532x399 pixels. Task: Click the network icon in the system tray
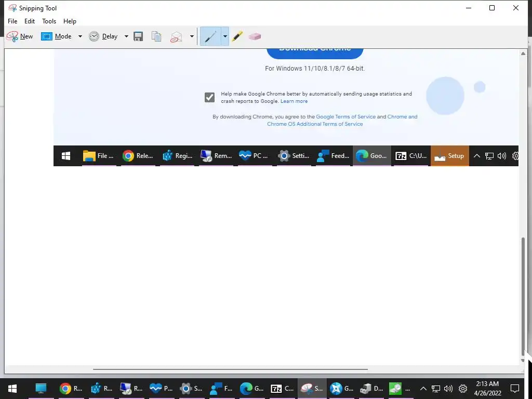coord(436,389)
